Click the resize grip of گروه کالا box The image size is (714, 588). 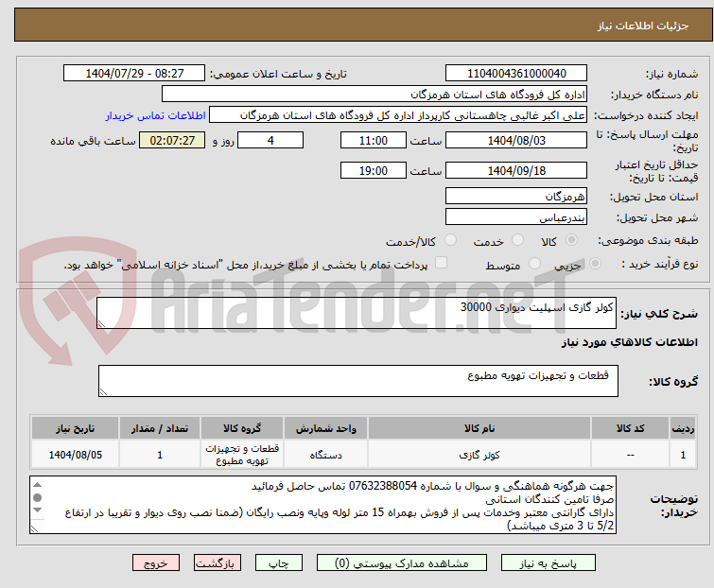pos(103,391)
